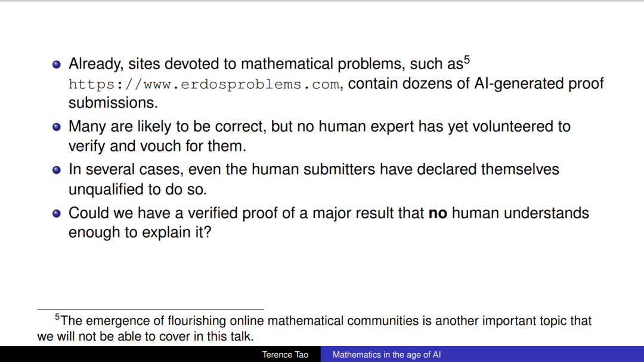Click the phrase "AI-generated proof"
644x362 pixels.
click(x=539, y=84)
